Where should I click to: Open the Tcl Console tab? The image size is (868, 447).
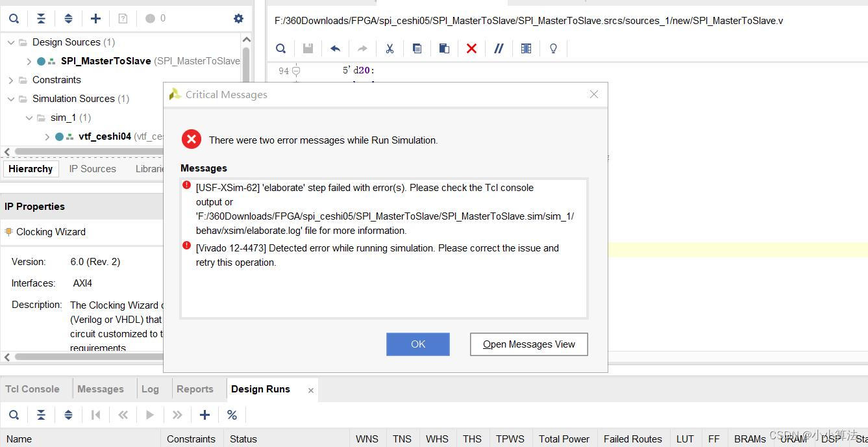[x=32, y=389]
